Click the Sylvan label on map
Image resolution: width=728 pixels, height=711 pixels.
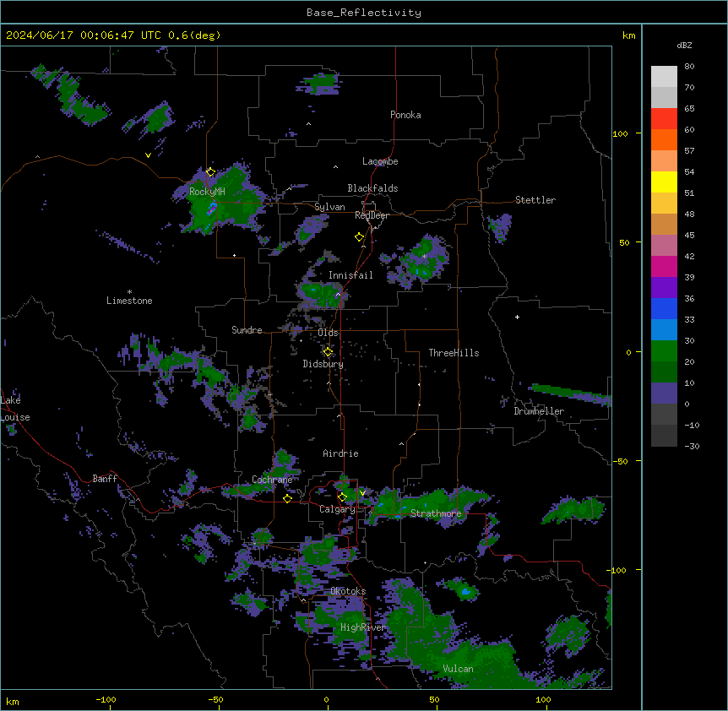tap(329, 207)
